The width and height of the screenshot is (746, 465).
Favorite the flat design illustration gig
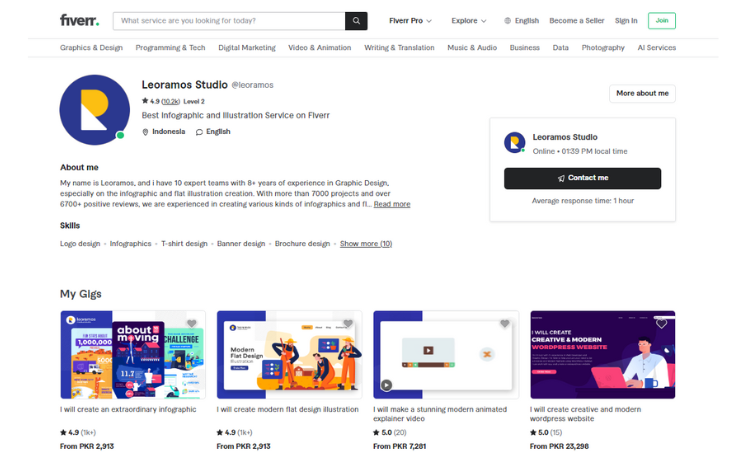348,324
